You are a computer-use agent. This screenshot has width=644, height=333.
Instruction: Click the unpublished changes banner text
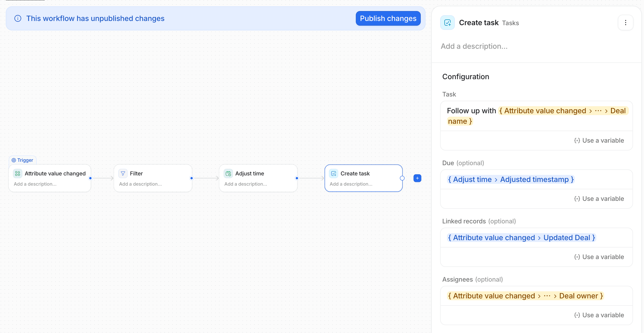pos(95,18)
